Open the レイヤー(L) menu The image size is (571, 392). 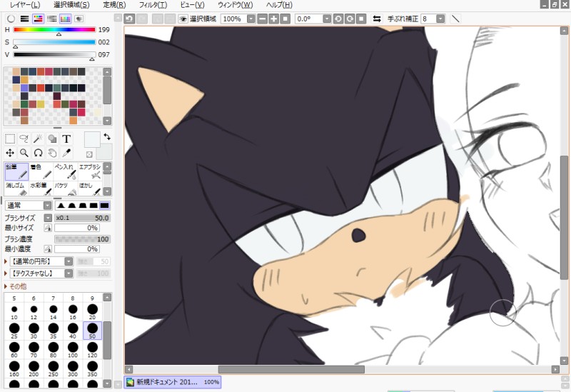[x=25, y=5]
